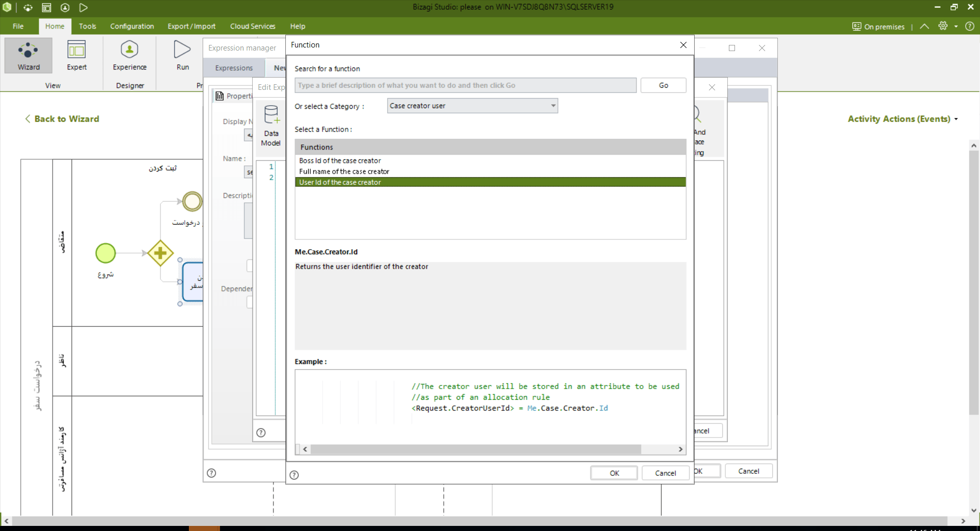The width and height of the screenshot is (980, 531).
Task: Open the Experience designer
Action: coord(130,55)
